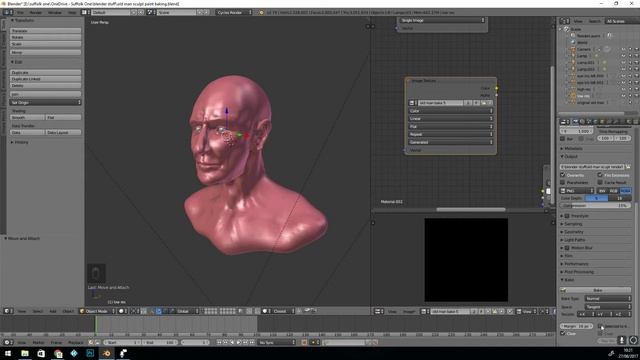Viewport: 640px width, 360px height.
Task: Click the circular icon beside the microphone
Action: (x=633, y=340)
